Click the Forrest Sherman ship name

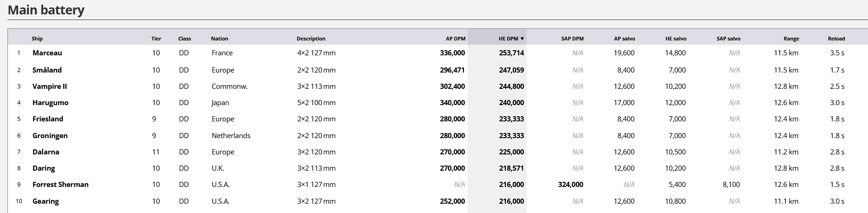click(60, 185)
